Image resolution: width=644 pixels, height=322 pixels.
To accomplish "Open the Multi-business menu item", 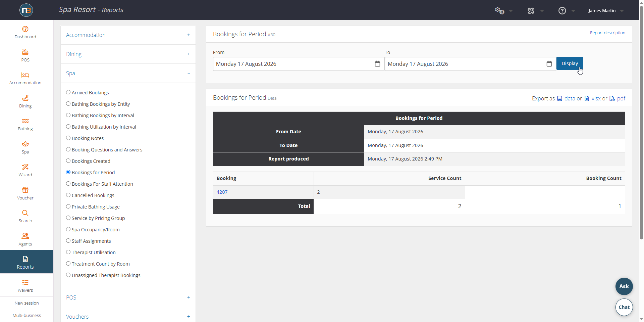I will [27, 315].
